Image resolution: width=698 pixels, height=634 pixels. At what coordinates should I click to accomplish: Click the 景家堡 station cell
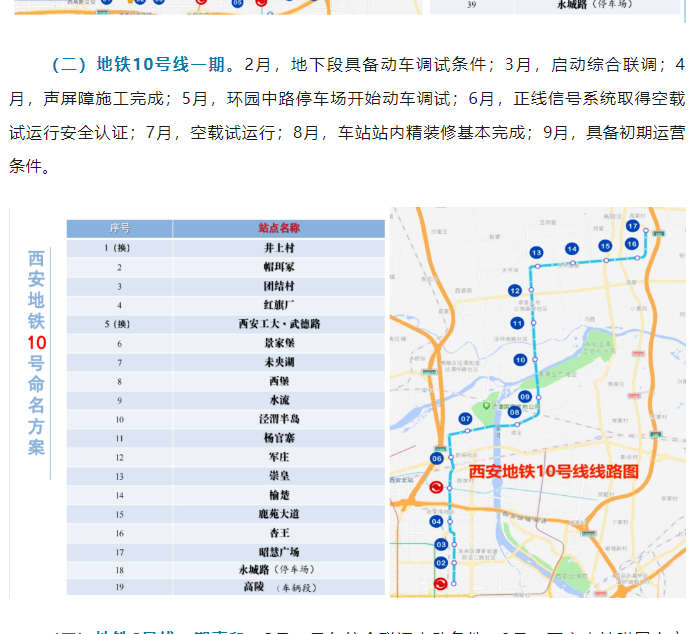279,343
